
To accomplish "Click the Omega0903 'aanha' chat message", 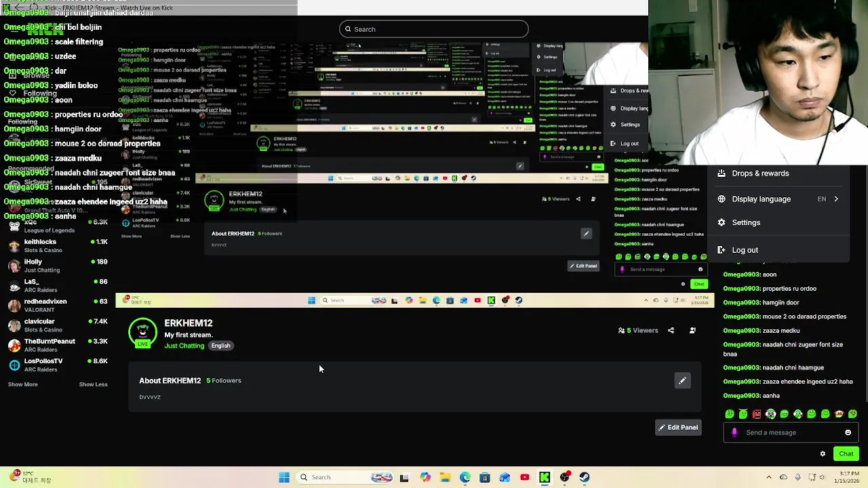I will pyautogui.click(x=751, y=396).
